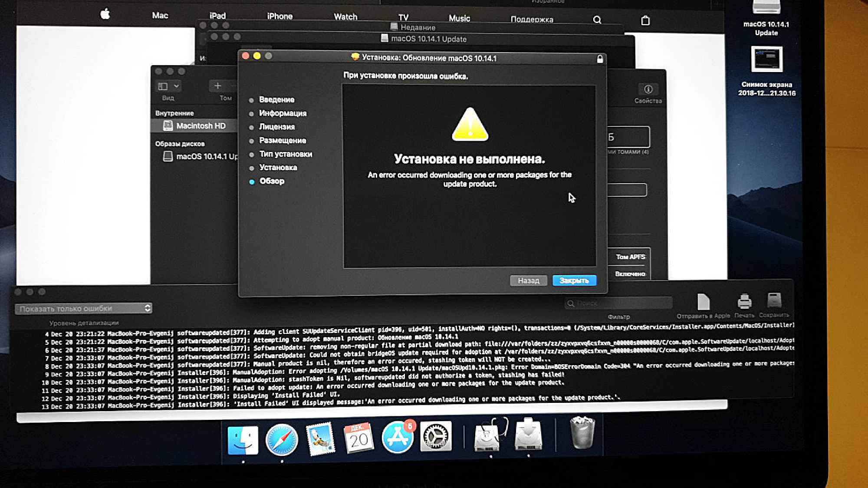Select the Лицензия step in installer

coord(277,127)
